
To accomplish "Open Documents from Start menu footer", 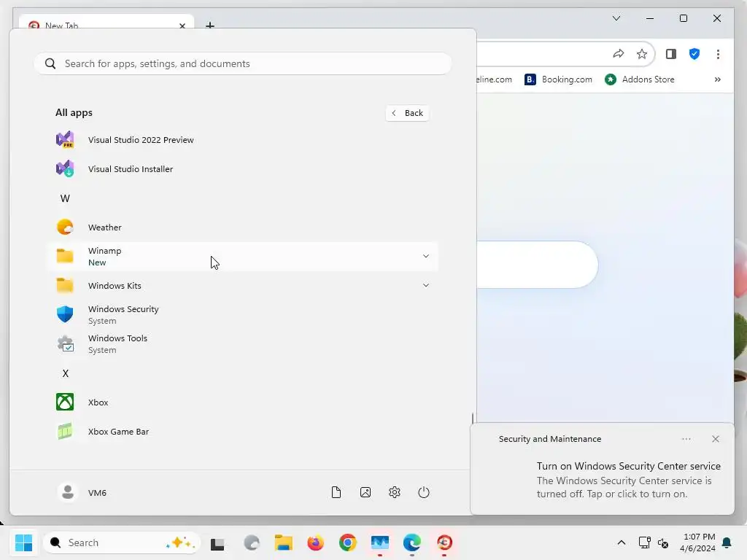I will 336,492.
